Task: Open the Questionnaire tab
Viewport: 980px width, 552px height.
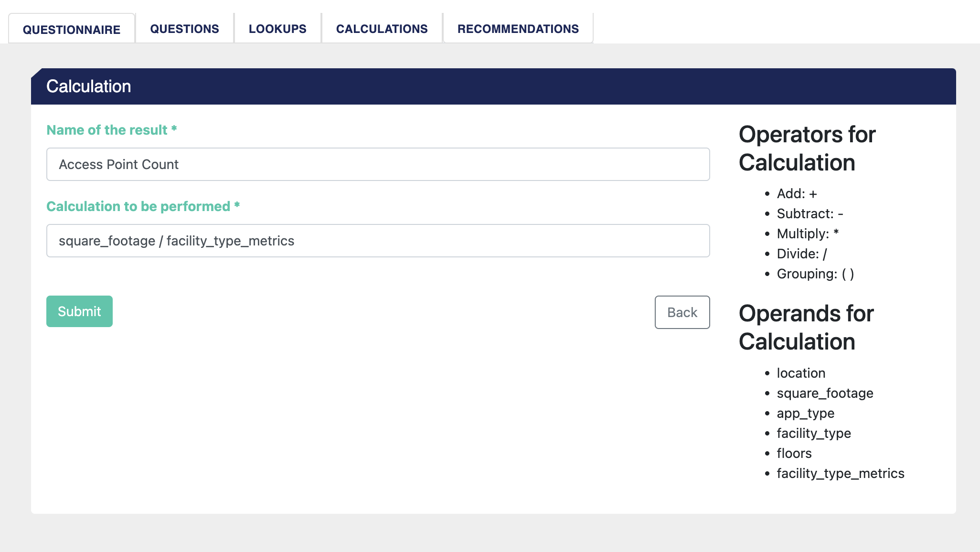Action: tap(72, 29)
